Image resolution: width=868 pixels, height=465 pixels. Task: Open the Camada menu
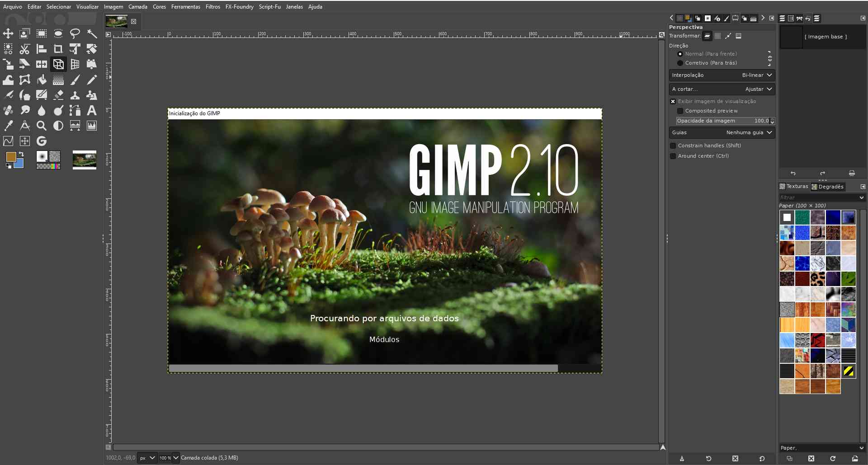click(138, 7)
